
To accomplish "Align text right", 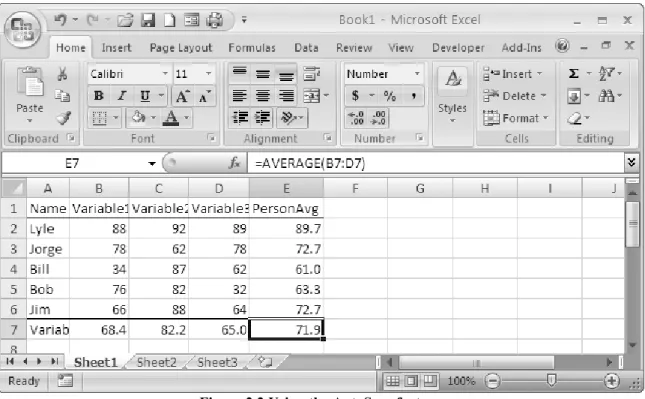I will coord(286,96).
